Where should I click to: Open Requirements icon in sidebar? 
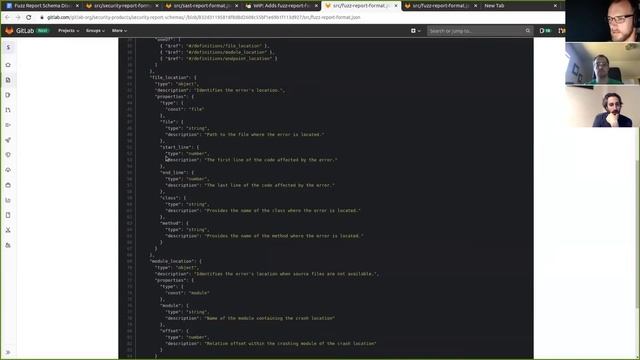point(8,125)
